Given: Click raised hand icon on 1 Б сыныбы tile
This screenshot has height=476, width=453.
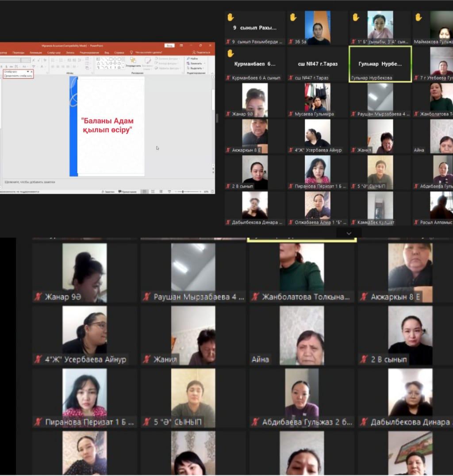Looking at the screenshot, I should (x=356, y=17).
